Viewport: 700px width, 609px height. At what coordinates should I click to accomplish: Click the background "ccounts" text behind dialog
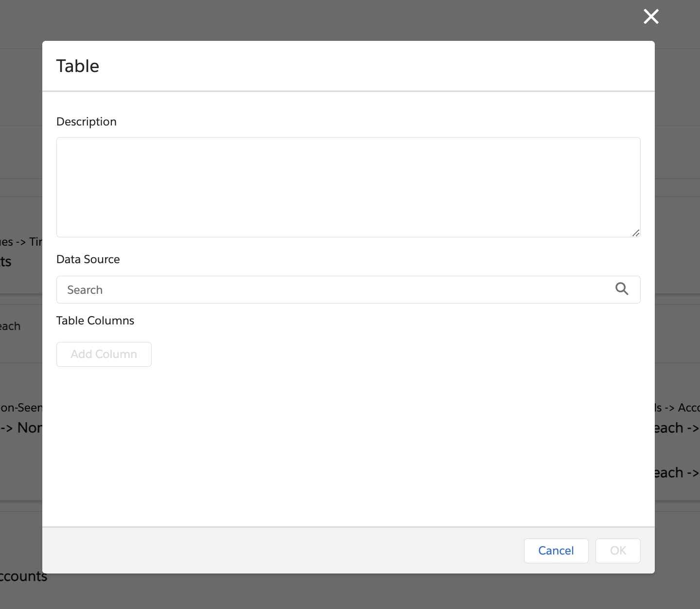[x=23, y=576]
